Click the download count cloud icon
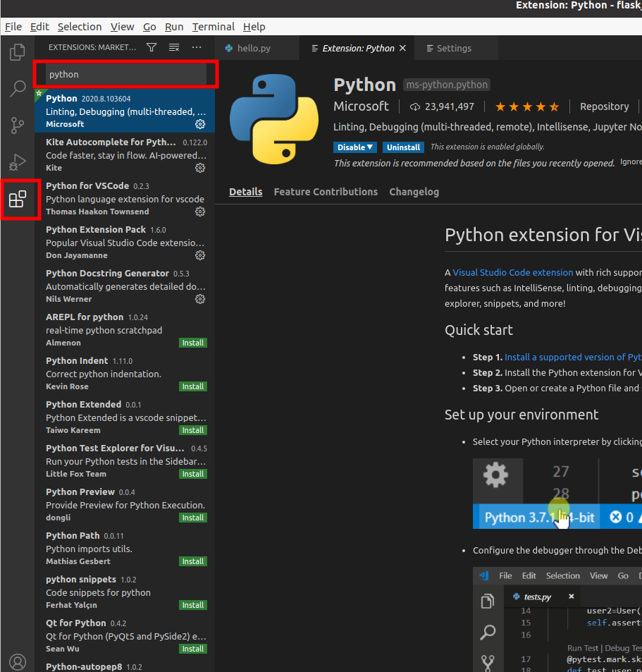 pos(414,106)
